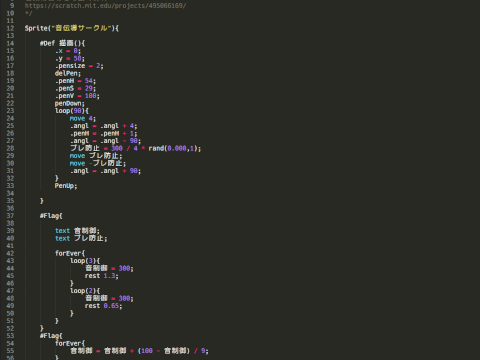The image size is (480, 360).
Task: Click the "(100 - ...) / 9;" expression on line 55
Action: 173,351
